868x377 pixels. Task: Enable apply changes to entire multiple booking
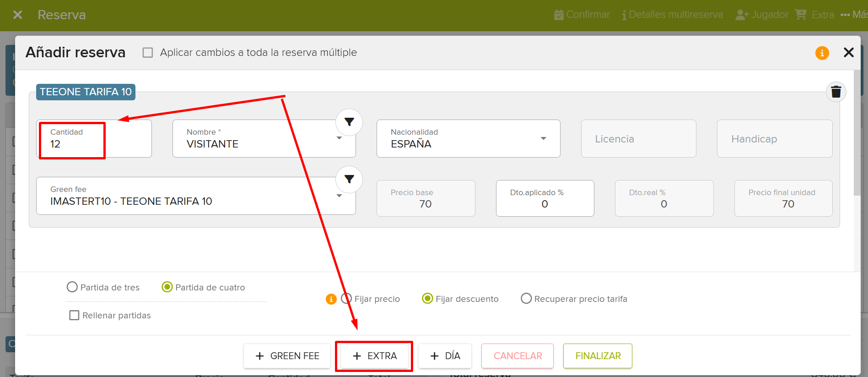coord(148,53)
